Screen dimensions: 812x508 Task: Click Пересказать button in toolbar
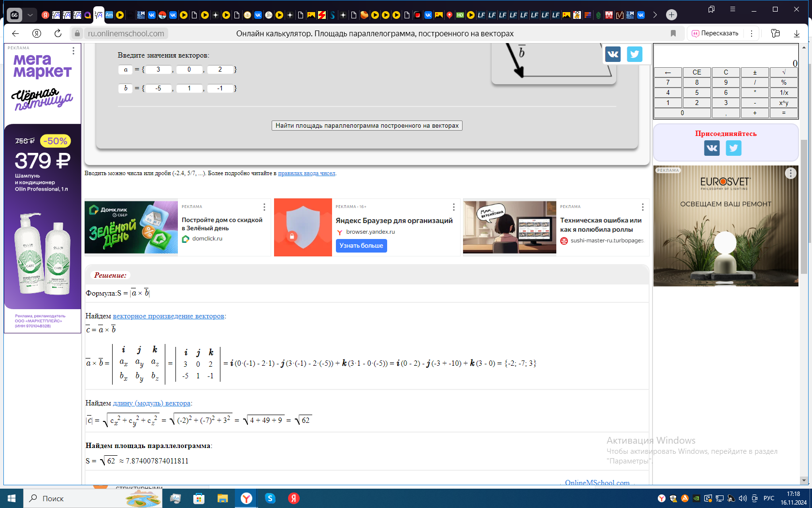pyautogui.click(x=715, y=33)
